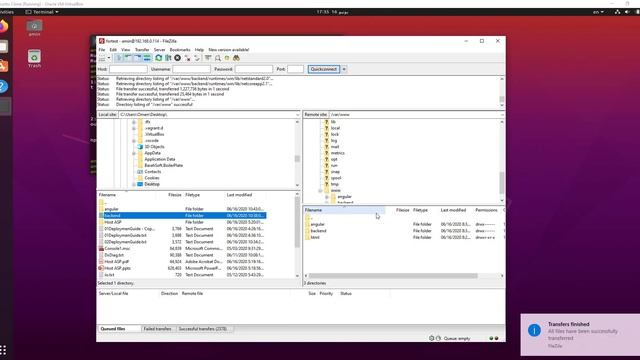Open the Bookmarks menu
Image resolution: width=640 pixels, height=360 pixels.
coord(180,50)
